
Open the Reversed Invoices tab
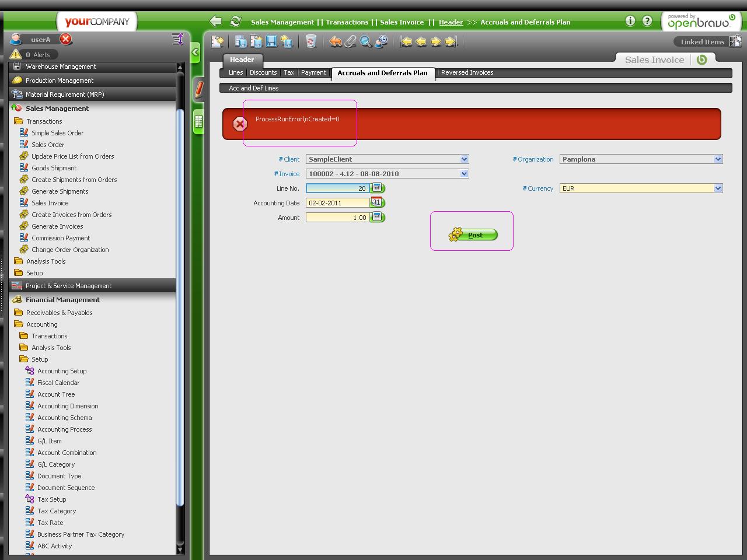[467, 72]
